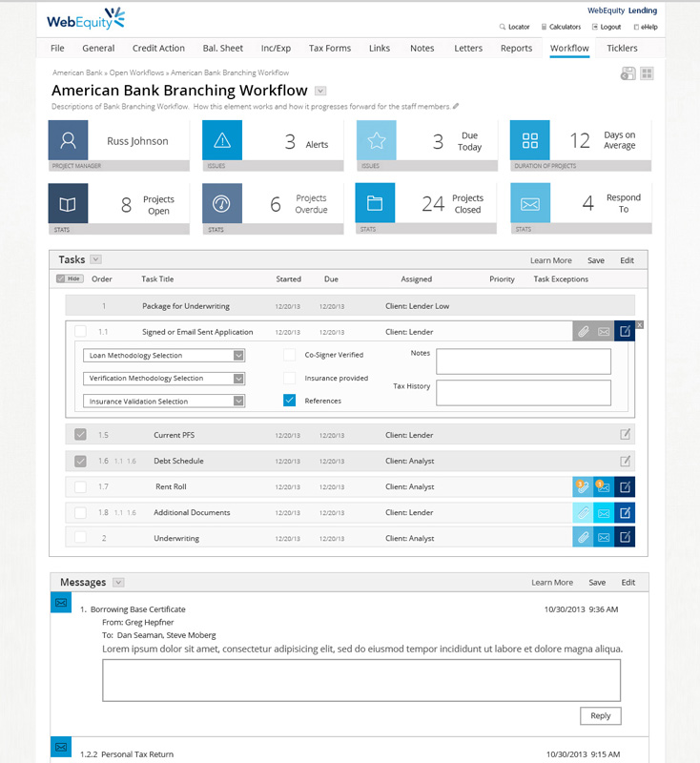The height and width of the screenshot is (763, 700).
Task: Click the pencil icon after the workflow description
Action: coord(456,107)
